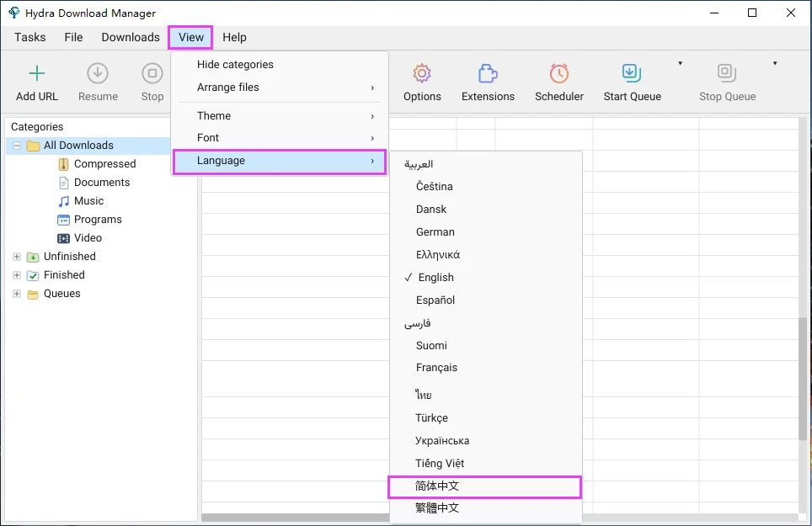812x526 pixels.
Task: Choose العربية language
Action: 486,164
